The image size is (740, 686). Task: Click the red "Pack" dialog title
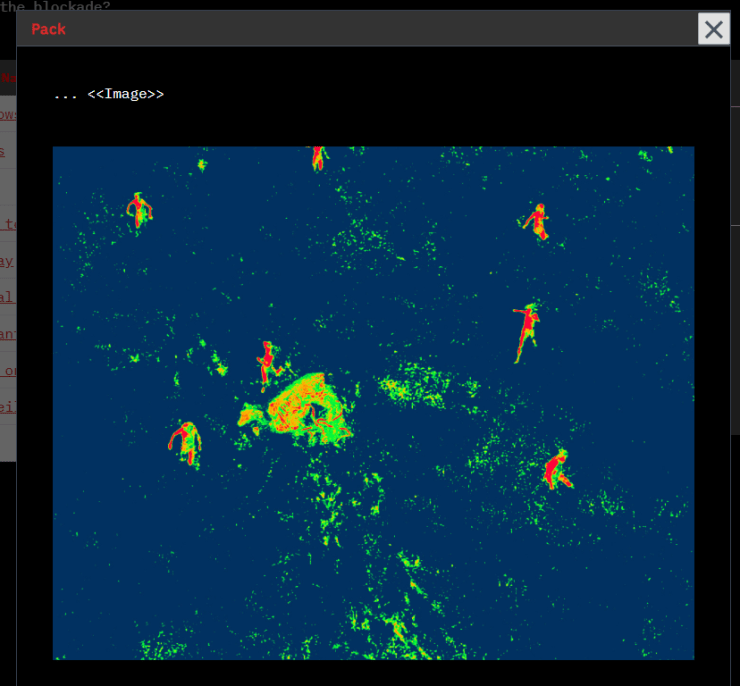48,29
